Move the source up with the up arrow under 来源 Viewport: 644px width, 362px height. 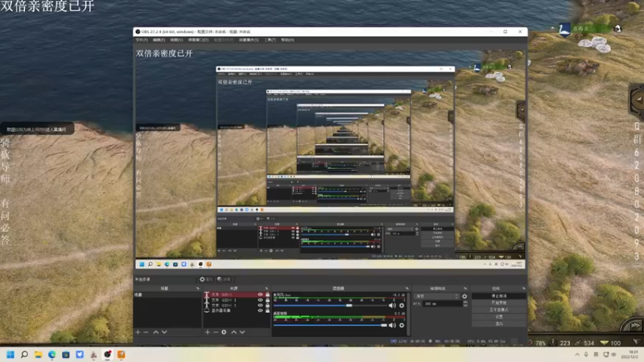pos(233,332)
